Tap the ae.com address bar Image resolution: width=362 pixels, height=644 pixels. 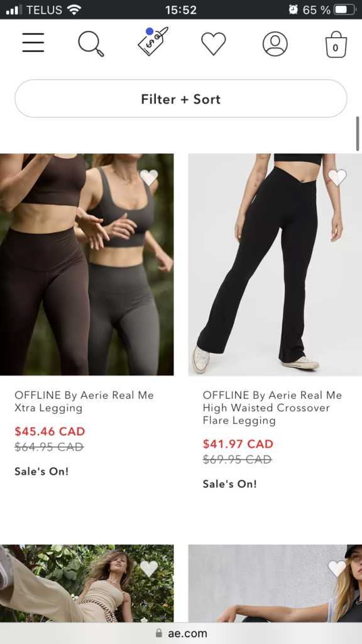[181, 633]
